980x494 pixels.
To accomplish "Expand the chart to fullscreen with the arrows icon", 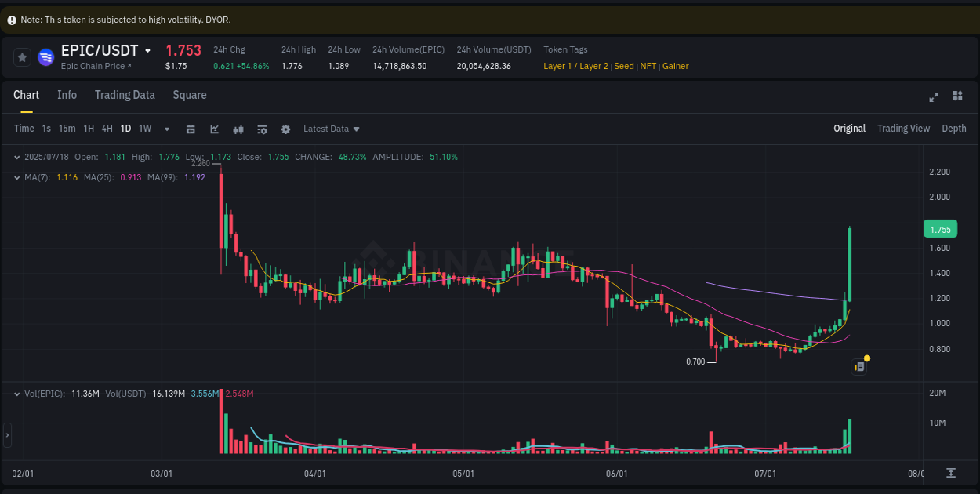I will coord(934,97).
